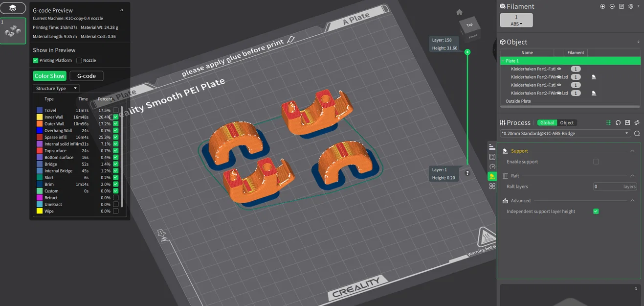Switch to the Global process tab
Image resolution: width=644 pixels, height=306 pixels.
(547, 123)
